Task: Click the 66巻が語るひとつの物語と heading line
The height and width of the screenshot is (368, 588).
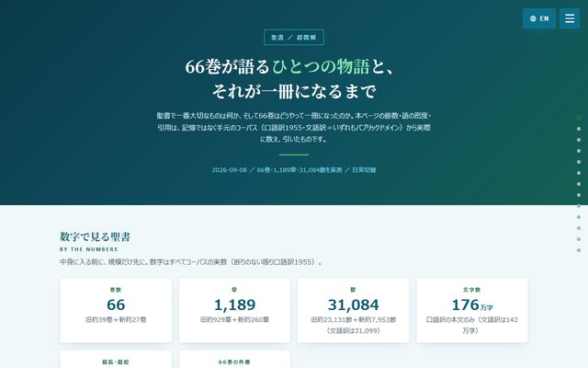Action: coord(289,66)
